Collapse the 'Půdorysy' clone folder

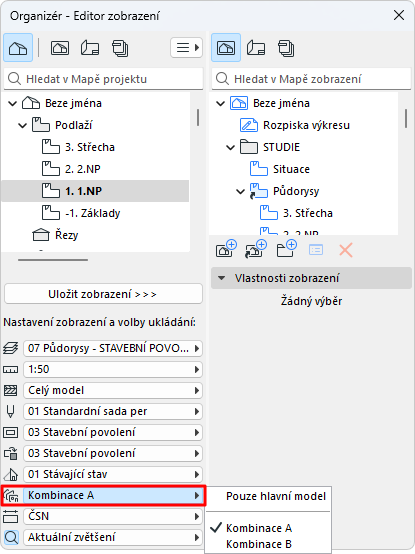coord(240,191)
